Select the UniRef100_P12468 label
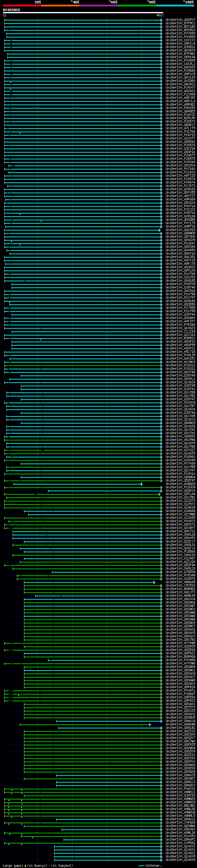 coord(180,94)
